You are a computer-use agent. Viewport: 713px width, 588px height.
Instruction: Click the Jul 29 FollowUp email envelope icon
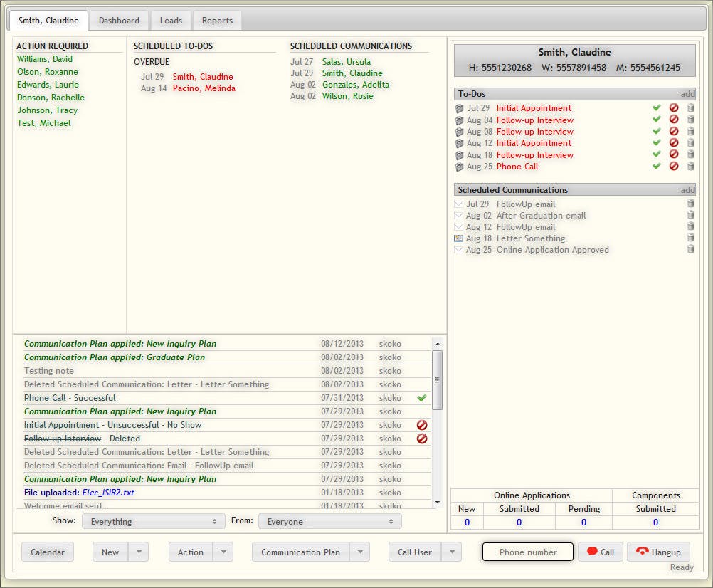pyautogui.click(x=459, y=204)
